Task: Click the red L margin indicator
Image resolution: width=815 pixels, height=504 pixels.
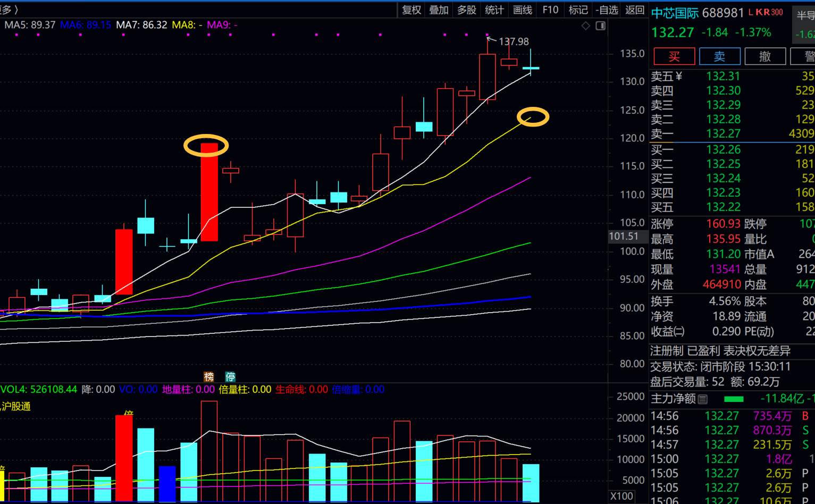Action: tap(751, 12)
